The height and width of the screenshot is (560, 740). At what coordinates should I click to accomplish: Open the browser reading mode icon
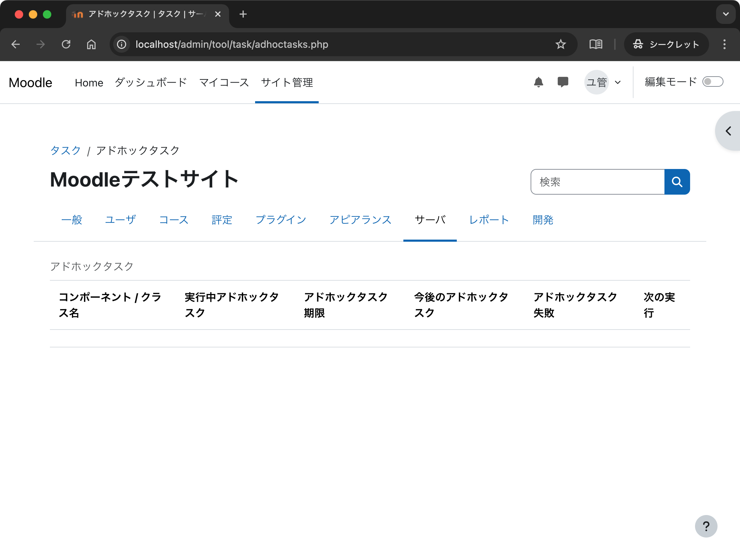click(x=596, y=44)
